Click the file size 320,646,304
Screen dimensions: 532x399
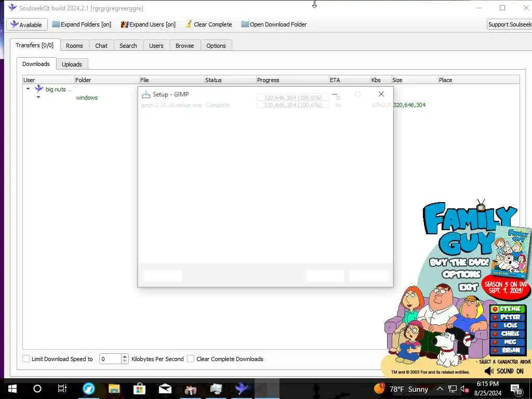click(x=409, y=105)
